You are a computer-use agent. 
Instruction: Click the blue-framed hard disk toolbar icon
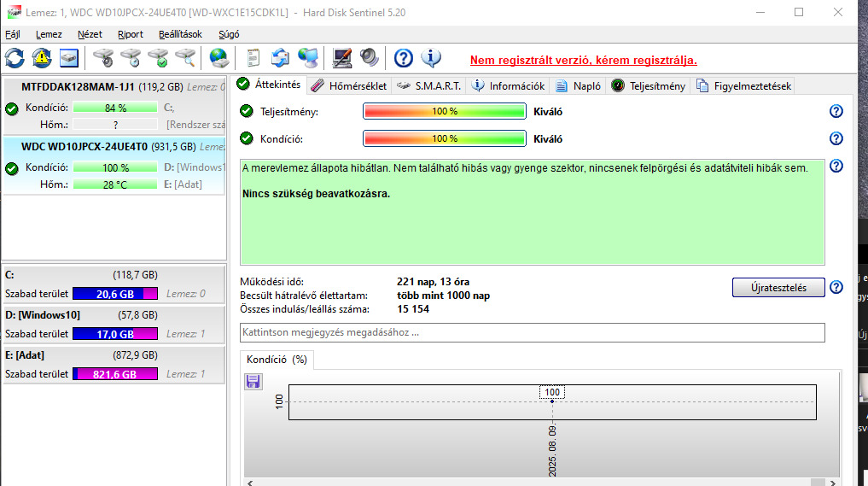pos(68,58)
